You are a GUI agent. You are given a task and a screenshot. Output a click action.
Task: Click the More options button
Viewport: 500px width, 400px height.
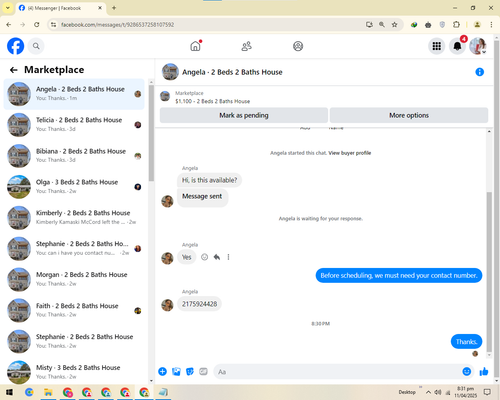point(409,115)
